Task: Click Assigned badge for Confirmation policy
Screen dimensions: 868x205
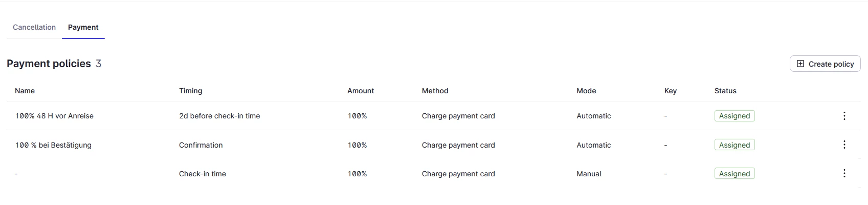Action: tap(735, 145)
